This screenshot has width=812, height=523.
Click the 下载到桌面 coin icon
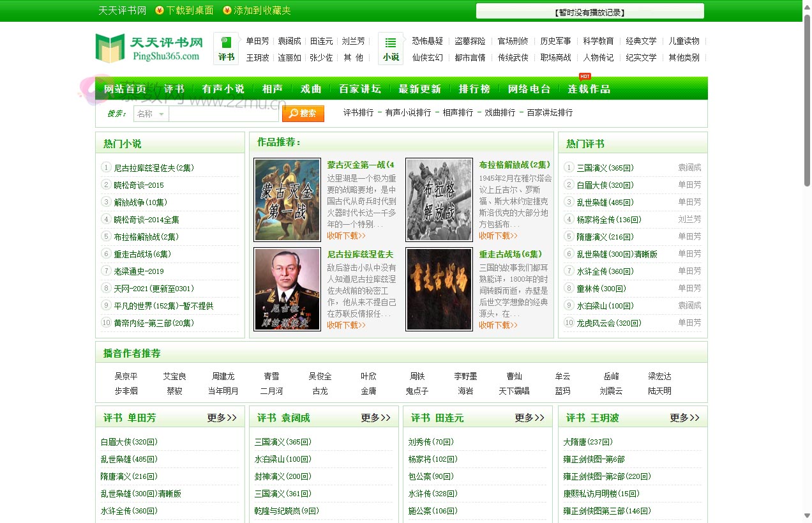tap(160, 11)
